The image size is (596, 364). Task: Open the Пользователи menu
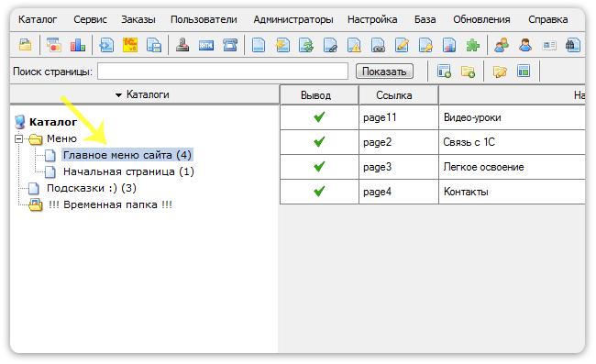[204, 19]
